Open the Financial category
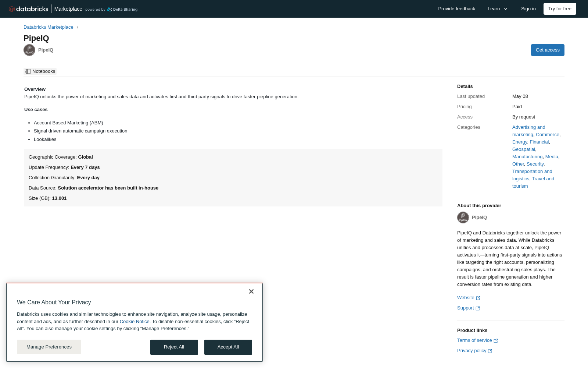The height and width of the screenshot is (368, 588). click(539, 142)
